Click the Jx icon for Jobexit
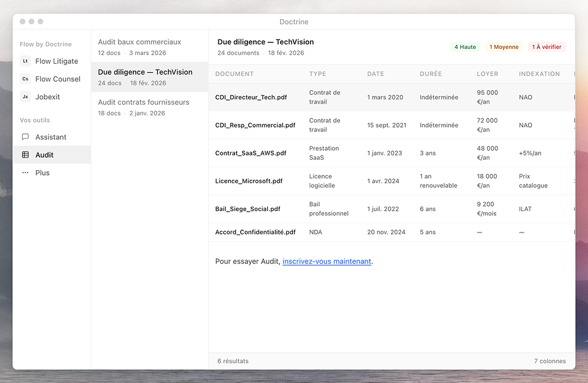Screen dimensions: 588x383 25,97
